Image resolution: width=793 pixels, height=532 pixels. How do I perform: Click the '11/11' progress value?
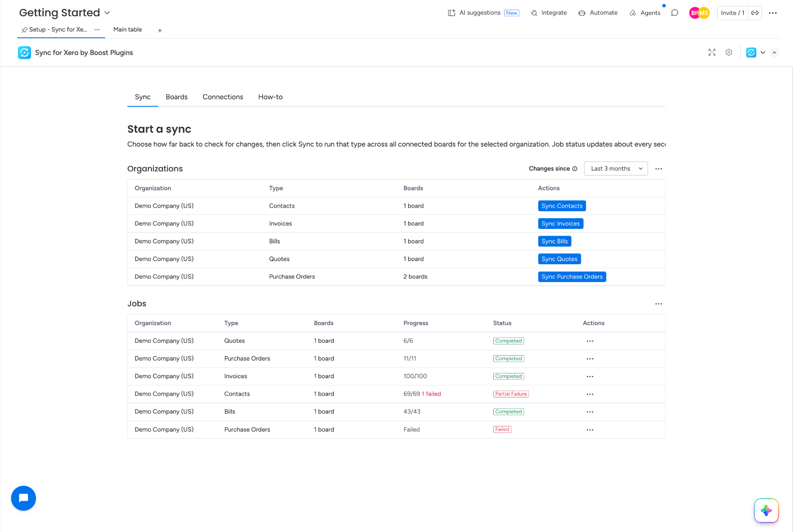[x=410, y=359]
